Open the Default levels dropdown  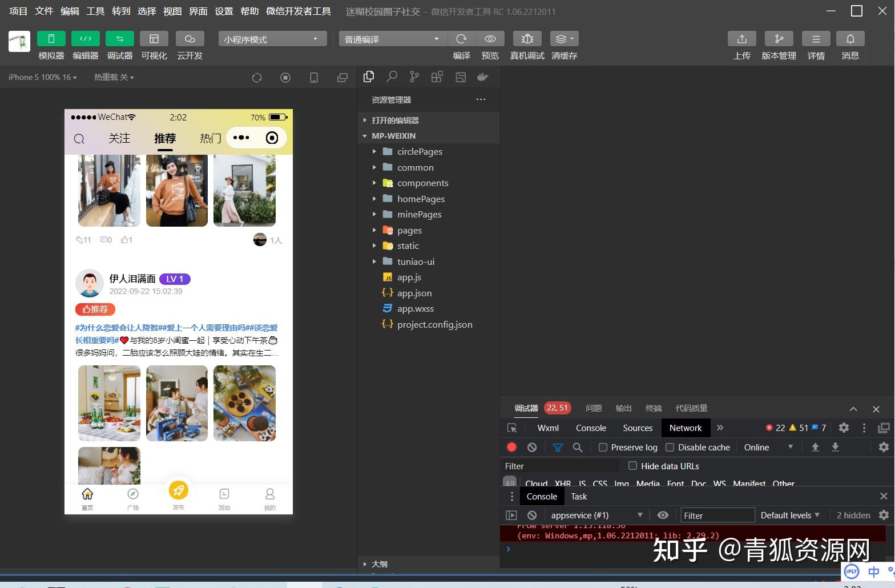pos(790,515)
